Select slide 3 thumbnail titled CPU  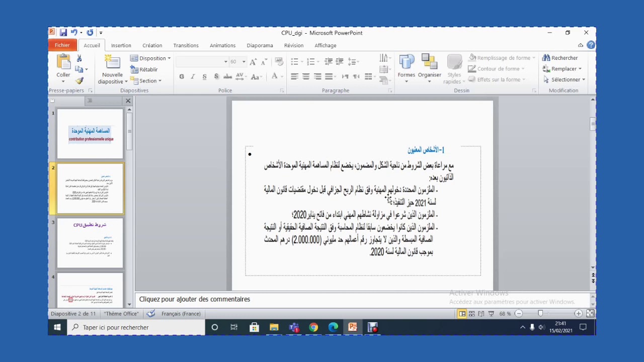(x=90, y=243)
